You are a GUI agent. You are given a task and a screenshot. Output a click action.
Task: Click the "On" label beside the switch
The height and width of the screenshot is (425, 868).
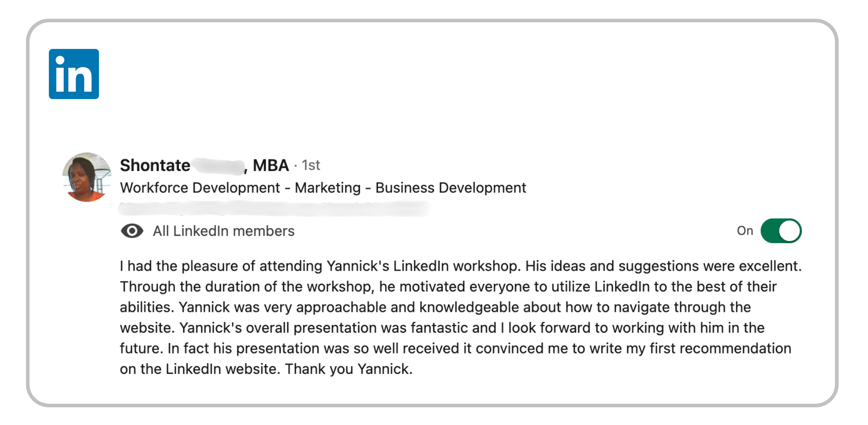point(745,231)
